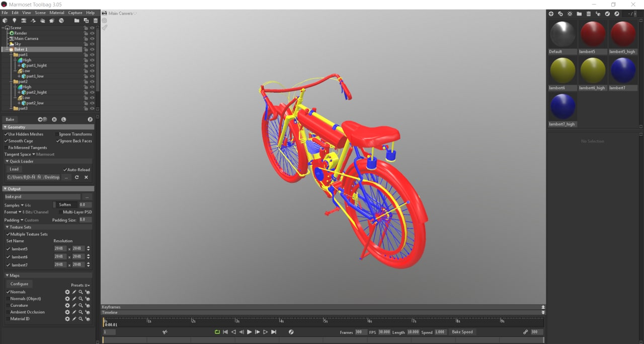644x344 pixels.
Task: Enable Fix Mirrored Tangents checkbox
Action: [6, 148]
